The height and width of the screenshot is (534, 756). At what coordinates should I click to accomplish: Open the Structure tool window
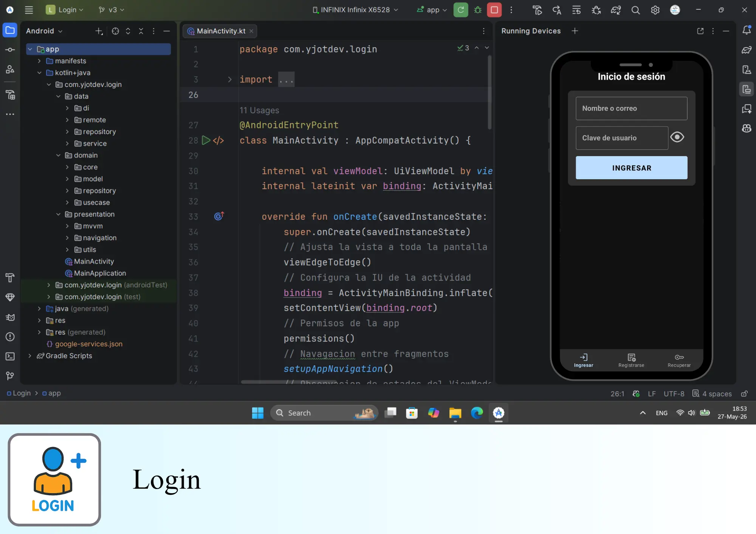click(x=10, y=69)
